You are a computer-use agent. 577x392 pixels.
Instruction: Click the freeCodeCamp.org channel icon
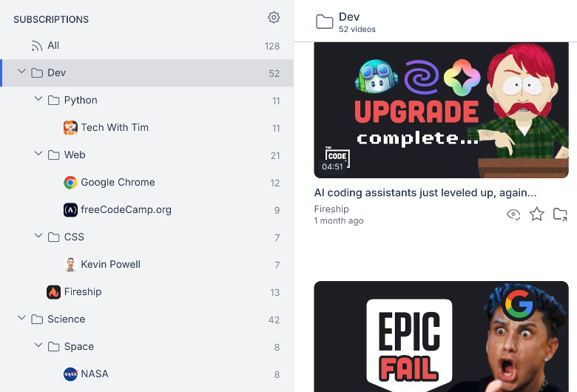point(70,210)
